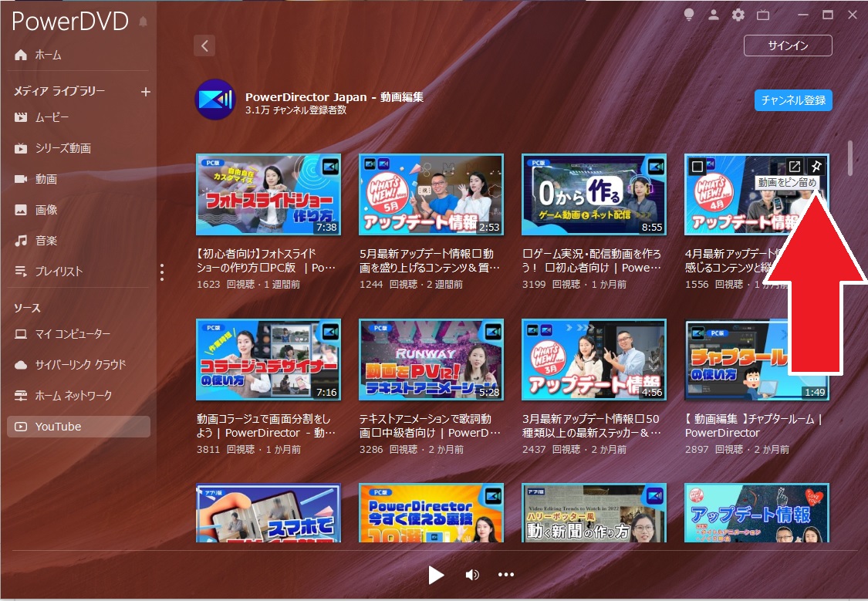The height and width of the screenshot is (601, 868).
Task: Click view count 3199 回視聴・1 か月前
Action: tap(574, 285)
